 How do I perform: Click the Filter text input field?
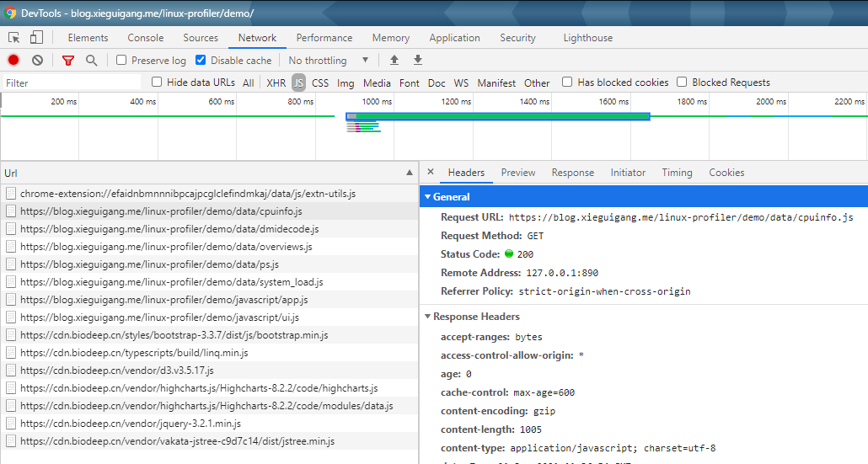(72, 83)
